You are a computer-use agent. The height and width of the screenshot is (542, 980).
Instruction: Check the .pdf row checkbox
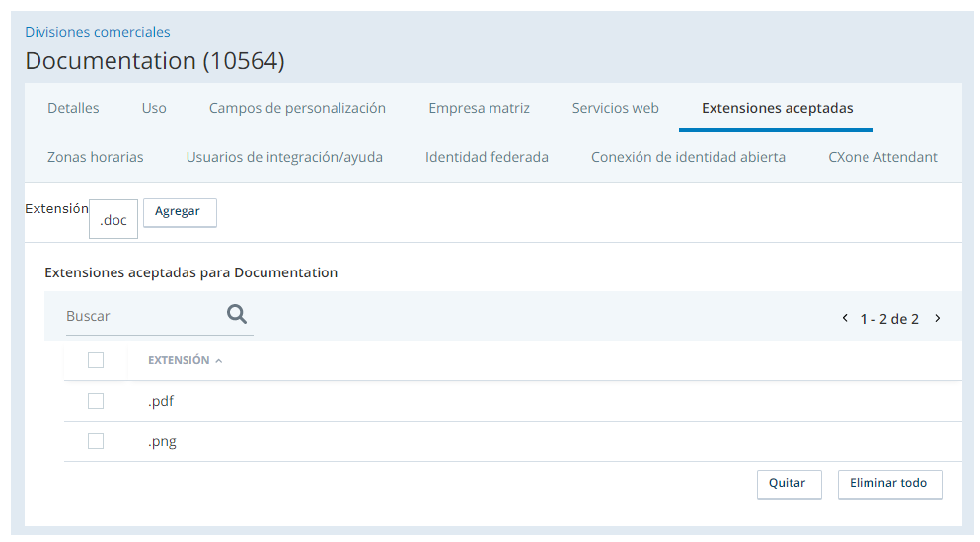click(96, 401)
